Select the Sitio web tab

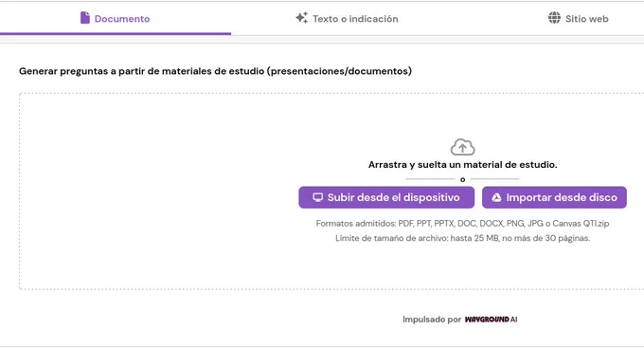579,19
